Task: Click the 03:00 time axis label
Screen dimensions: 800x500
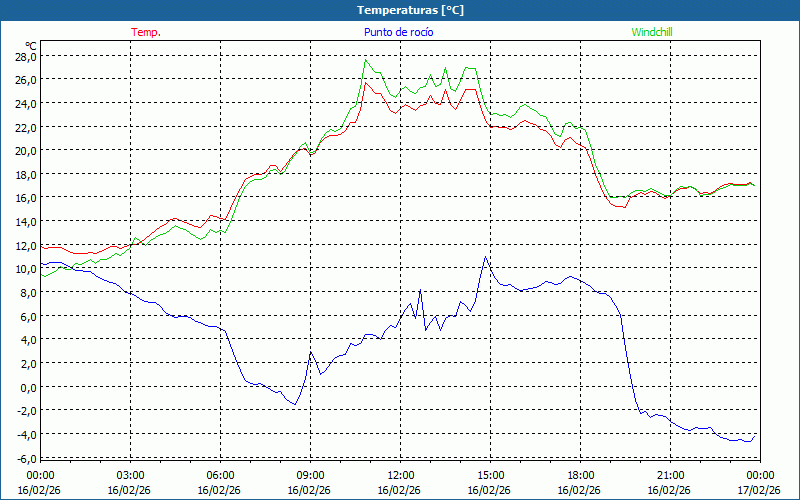Action: [131, 475]
